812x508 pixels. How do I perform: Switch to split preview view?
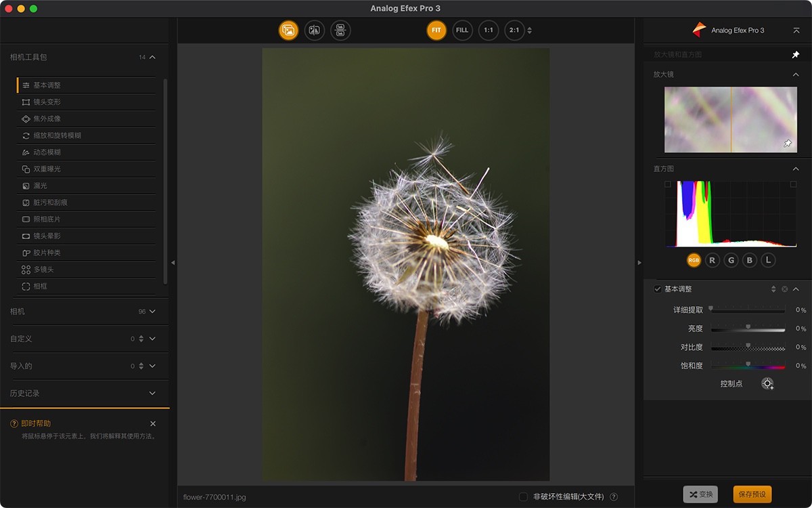pyautogui.click(x=315, y=30)
